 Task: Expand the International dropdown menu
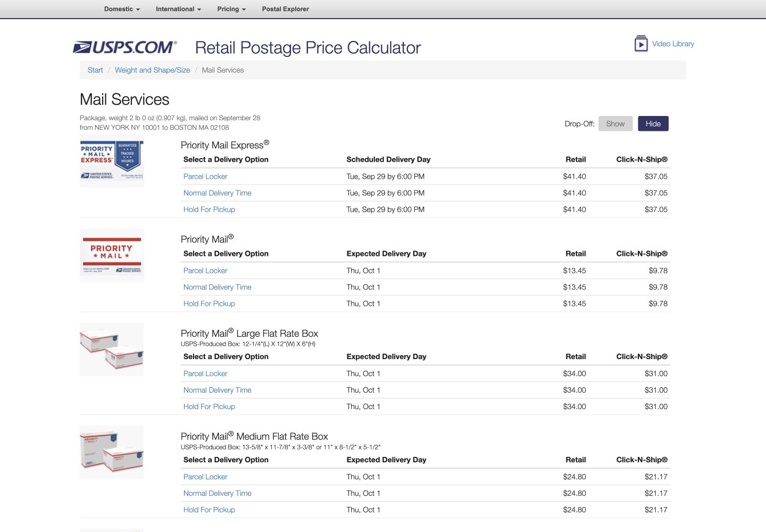click(178, 9)
